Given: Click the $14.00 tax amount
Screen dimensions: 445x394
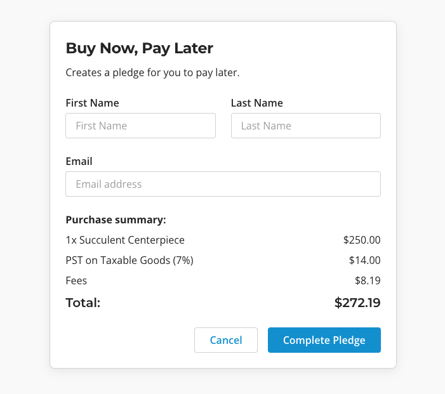Looking at the screenshot, I should point(365,260).
